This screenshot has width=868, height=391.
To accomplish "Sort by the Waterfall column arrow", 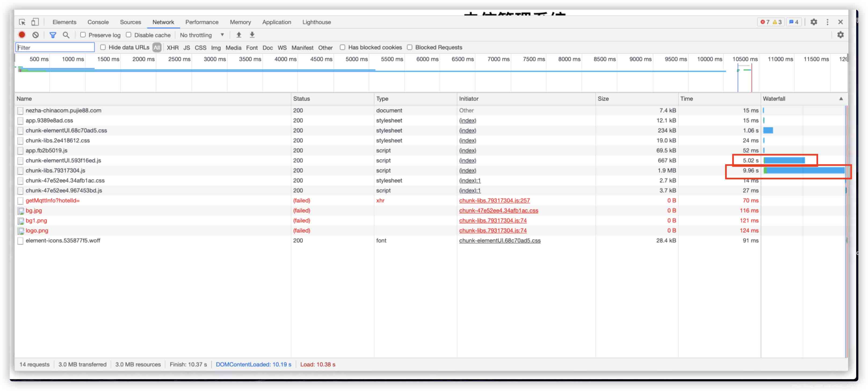I will click(x=841, y=98).
